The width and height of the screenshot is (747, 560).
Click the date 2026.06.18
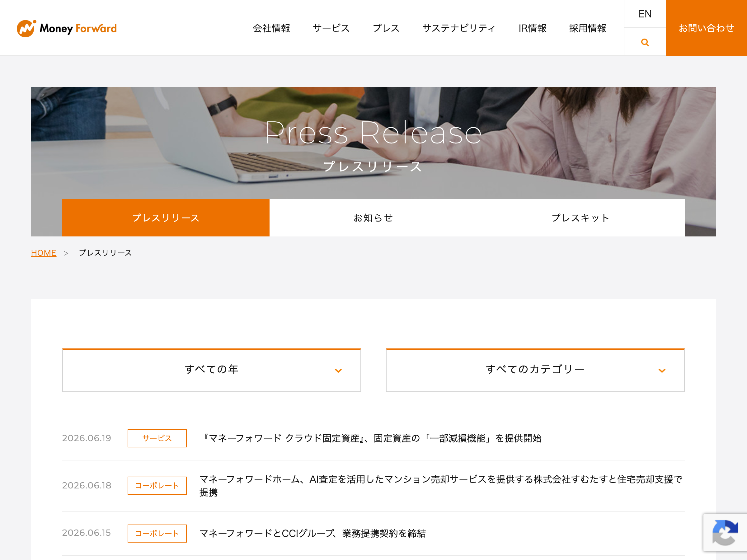point(87,485)
